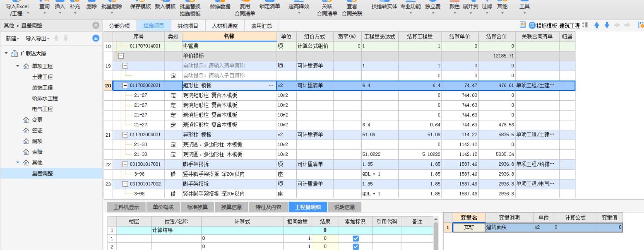Click the 计算结果 cell in detail grid
Screen dimensions: 644x250
click(176, 230)
